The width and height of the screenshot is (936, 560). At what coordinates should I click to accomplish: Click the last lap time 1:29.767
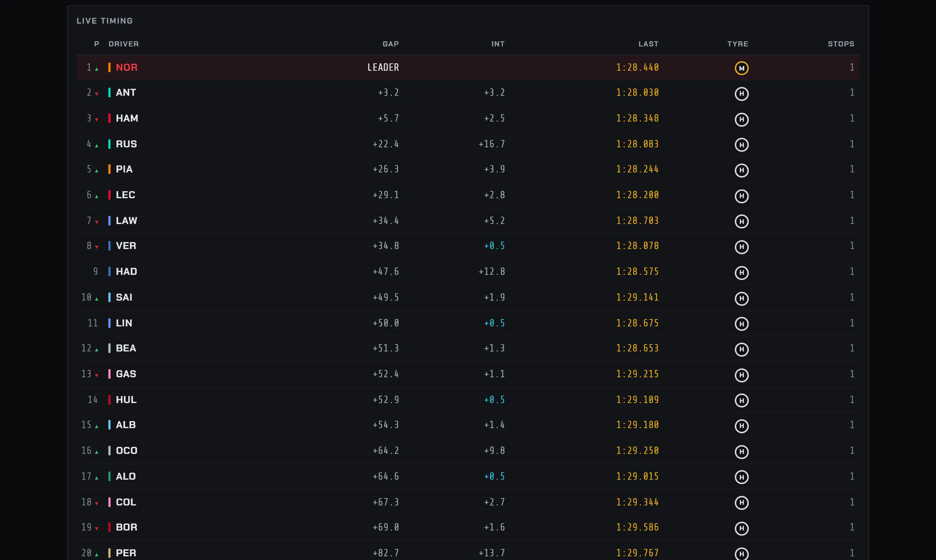[x=638, y=553]
